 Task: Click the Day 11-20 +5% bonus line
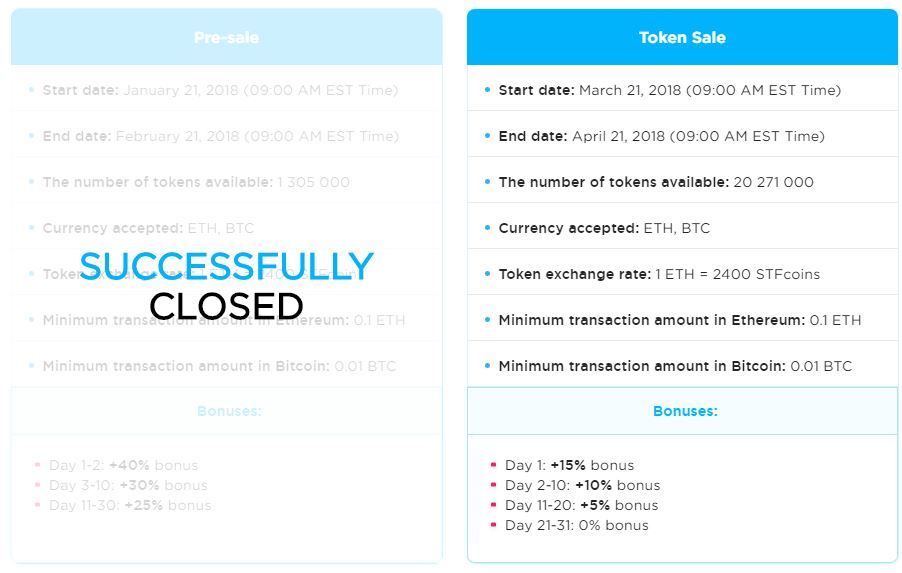581,505
